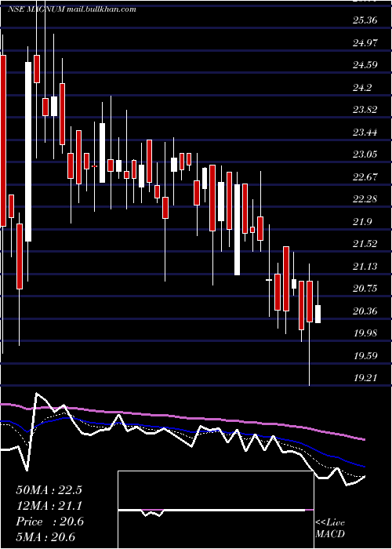The width and height of the screenshot is (392, 549).
Task: Click the MACD inset chart box
Action: pos(216,510)
